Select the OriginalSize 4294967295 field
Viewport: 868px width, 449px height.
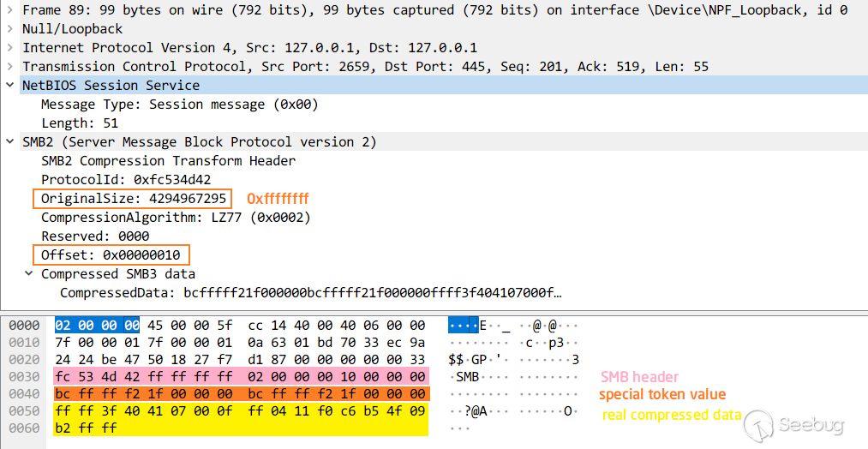tap(134, 199)
